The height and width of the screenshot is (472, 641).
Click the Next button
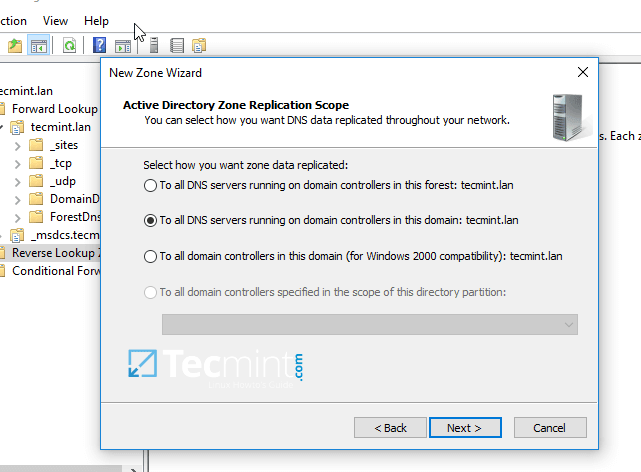(x=465, y=428)
